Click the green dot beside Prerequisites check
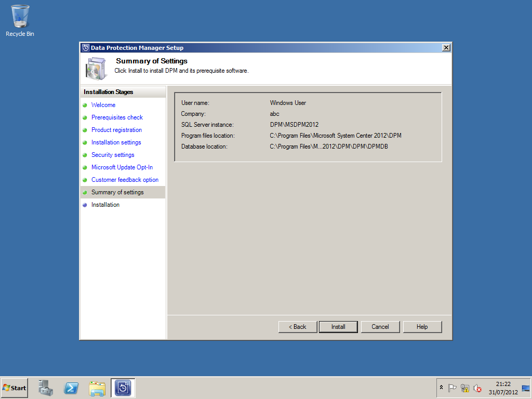The image size is (532, 399). (85, 118)
